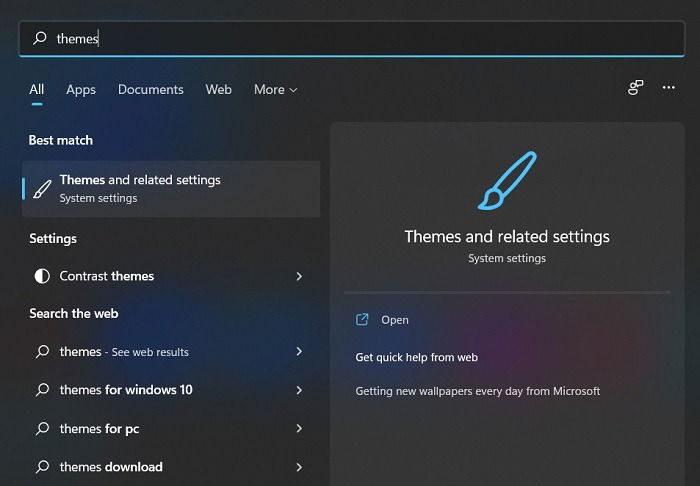Expand the themes for windows 10 chevron

(299, 390)
